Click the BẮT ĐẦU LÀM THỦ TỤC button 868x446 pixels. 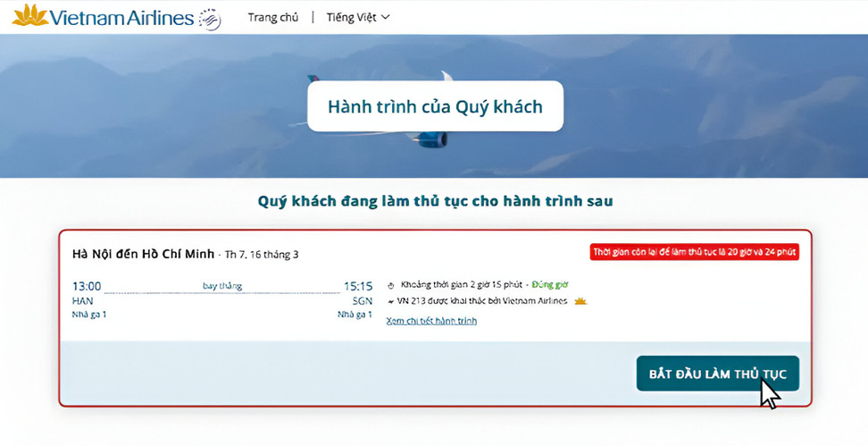(717, 374)
